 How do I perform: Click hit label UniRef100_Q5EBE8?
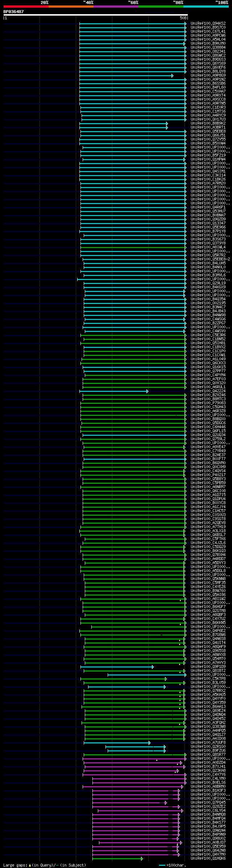[208, 131]
